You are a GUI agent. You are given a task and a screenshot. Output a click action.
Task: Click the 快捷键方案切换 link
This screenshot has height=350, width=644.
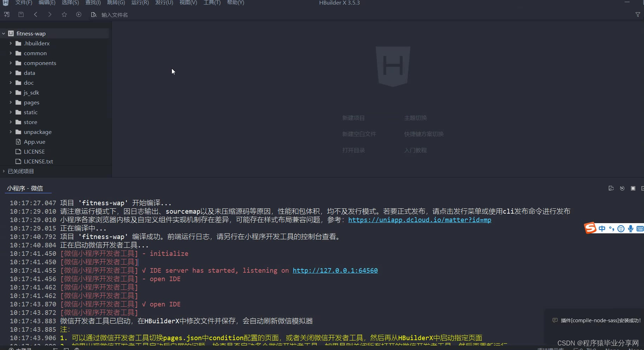coord(424,134)
